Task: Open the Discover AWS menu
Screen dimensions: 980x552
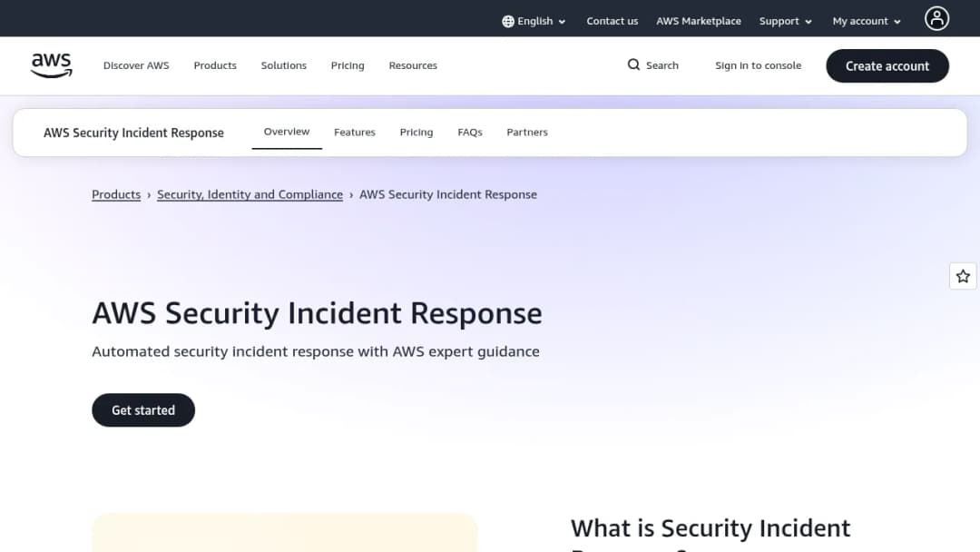Action: (136, 65)
